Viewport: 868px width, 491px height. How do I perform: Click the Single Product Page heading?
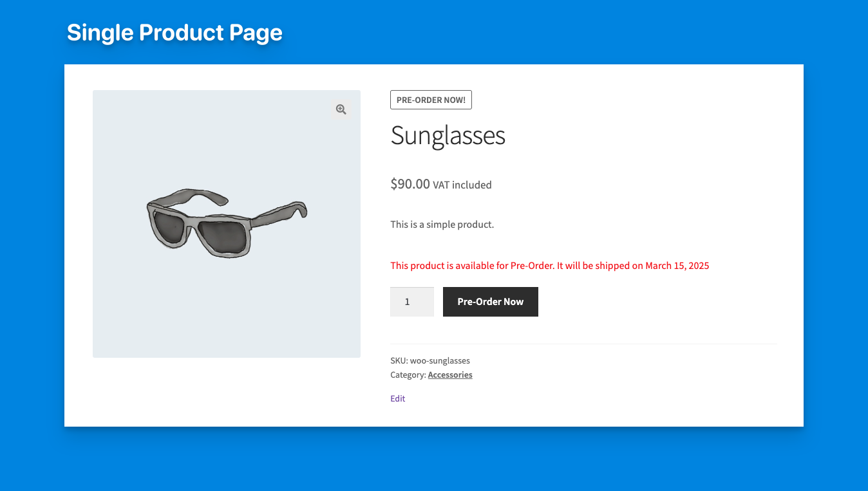pos(175,33)
